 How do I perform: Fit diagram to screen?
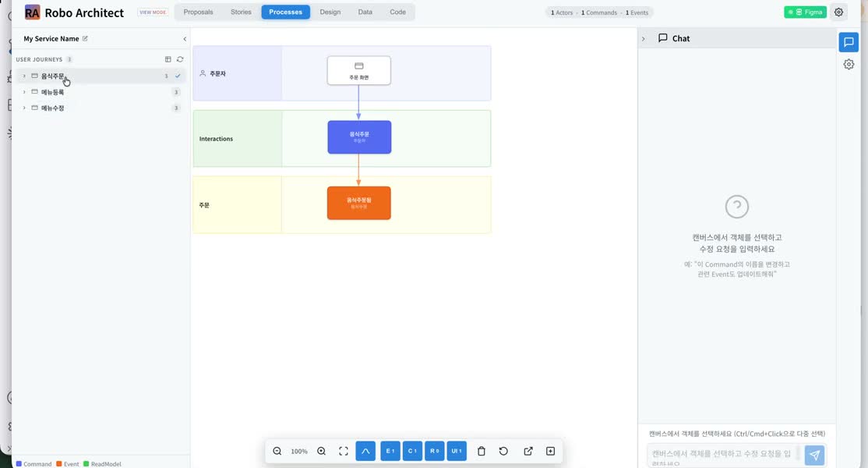coord(343,452)
